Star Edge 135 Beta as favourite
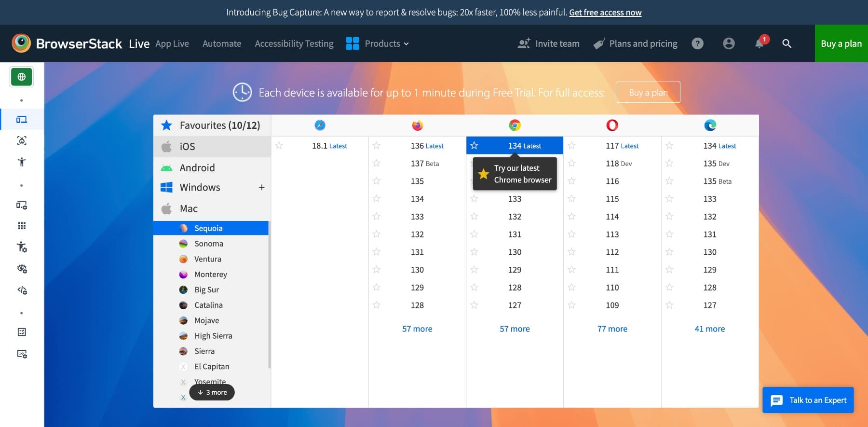The image size is (868, 427). pos(669,181)
